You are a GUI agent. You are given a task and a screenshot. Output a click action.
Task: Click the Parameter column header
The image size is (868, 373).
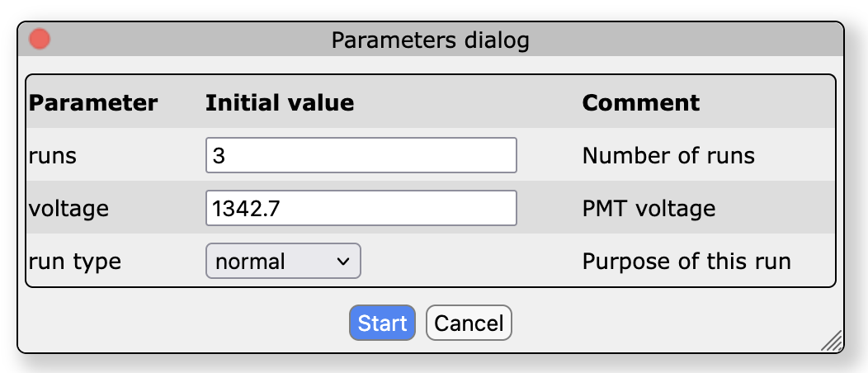point(93,103)
